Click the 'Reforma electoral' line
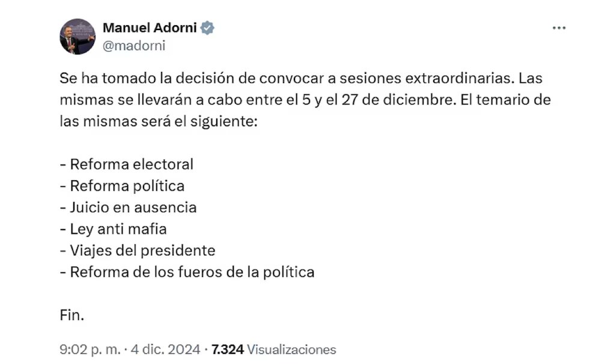The width and height of the screenshot is (596, 364). pyautogui.click(x=132, y=164)
